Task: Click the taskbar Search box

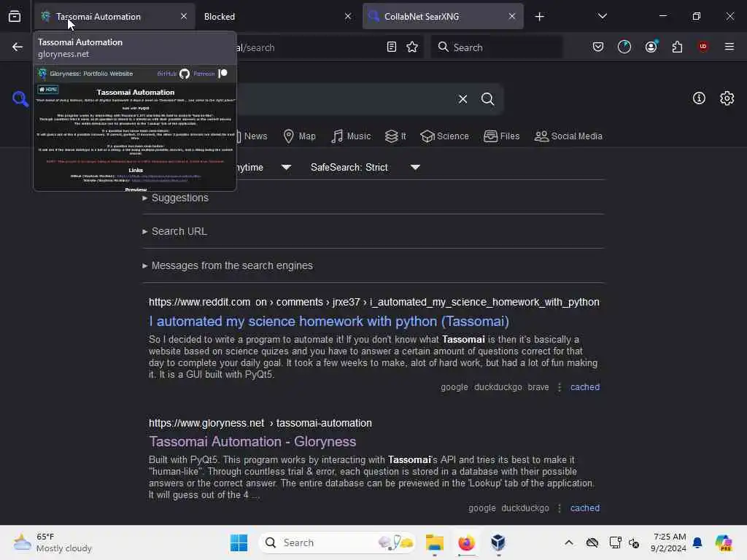Action: 337,542
